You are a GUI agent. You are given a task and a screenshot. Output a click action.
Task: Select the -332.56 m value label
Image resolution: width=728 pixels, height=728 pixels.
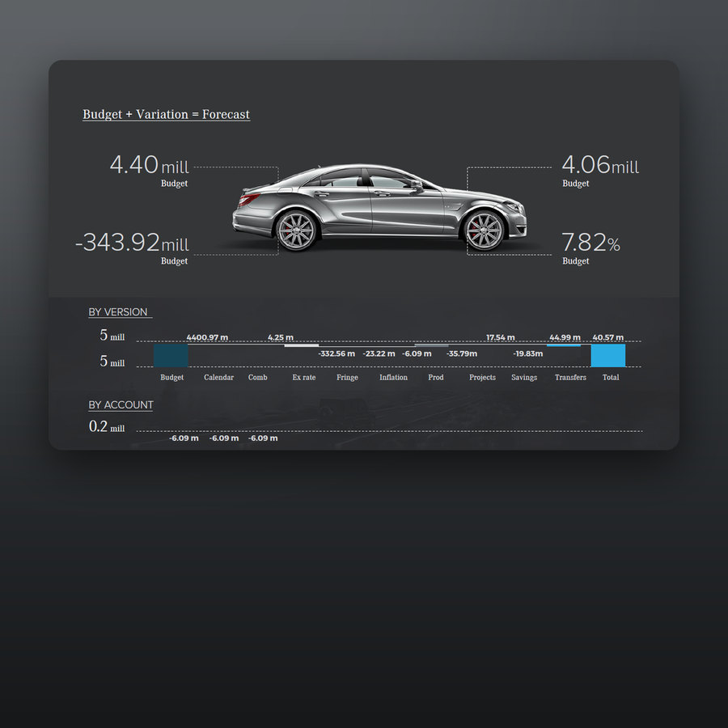tap(336, 353)
